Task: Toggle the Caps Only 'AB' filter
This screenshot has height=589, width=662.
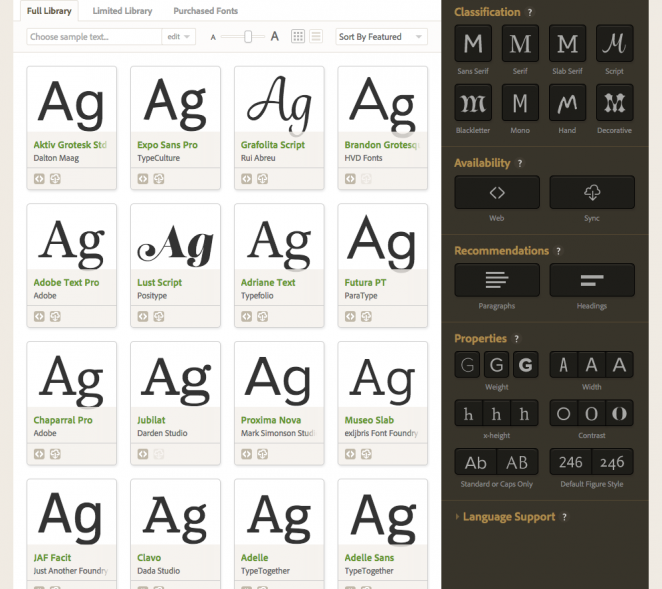Action: pos(517,462)
